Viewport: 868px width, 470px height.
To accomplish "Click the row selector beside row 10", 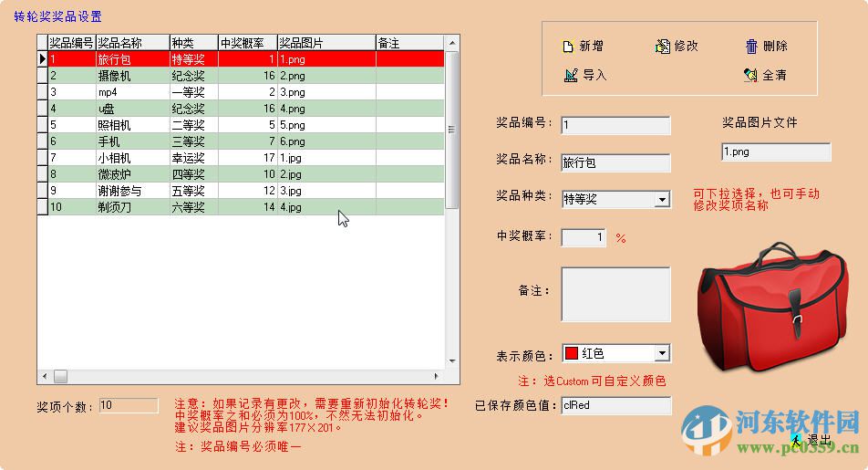I will tap(43, 207).
